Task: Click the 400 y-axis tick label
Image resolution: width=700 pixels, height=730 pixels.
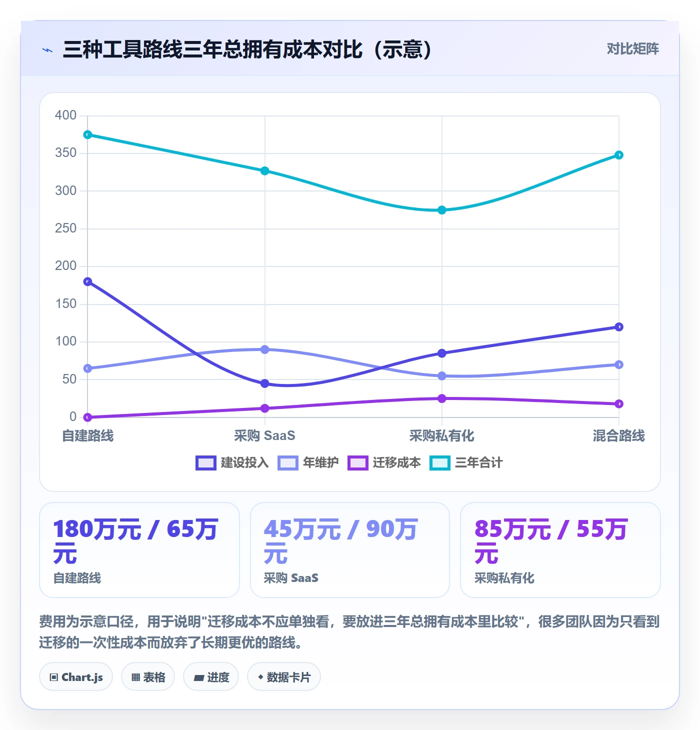Action: click(x=66, y=115)
